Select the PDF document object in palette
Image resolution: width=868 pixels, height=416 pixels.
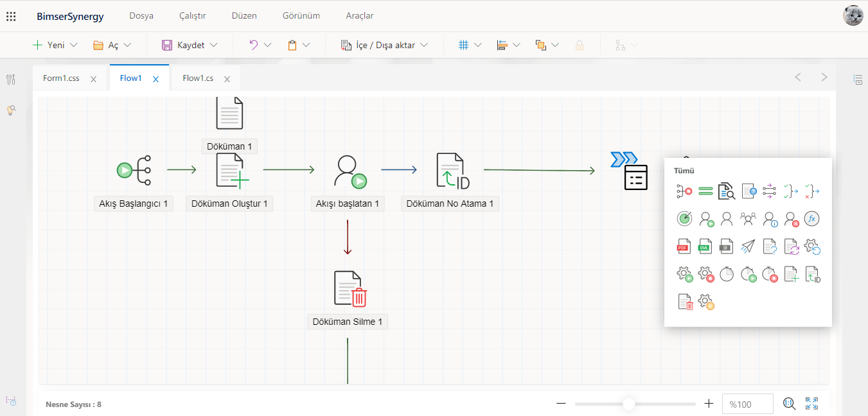click(684, 247)
